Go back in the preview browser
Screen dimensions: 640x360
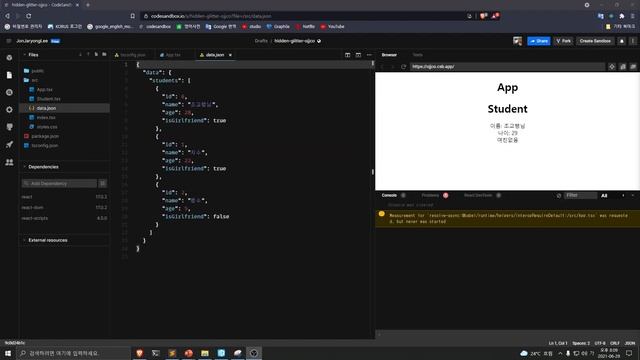[382, 67]
